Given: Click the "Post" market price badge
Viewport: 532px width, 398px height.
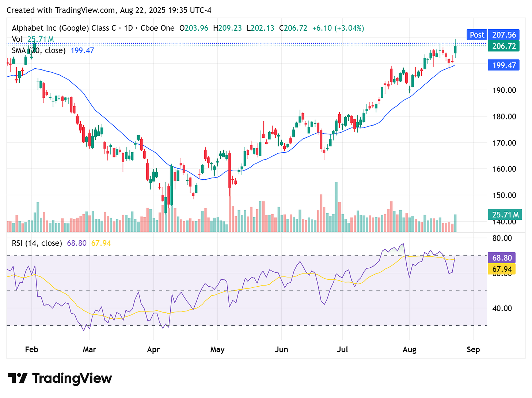Looking at the screenshot, I should tap(476, 35).
